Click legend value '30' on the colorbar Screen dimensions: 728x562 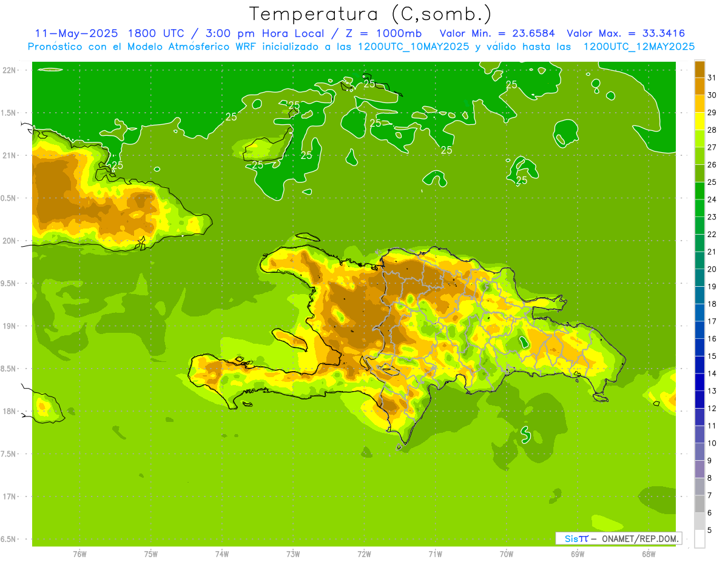[x=712, y=95]
